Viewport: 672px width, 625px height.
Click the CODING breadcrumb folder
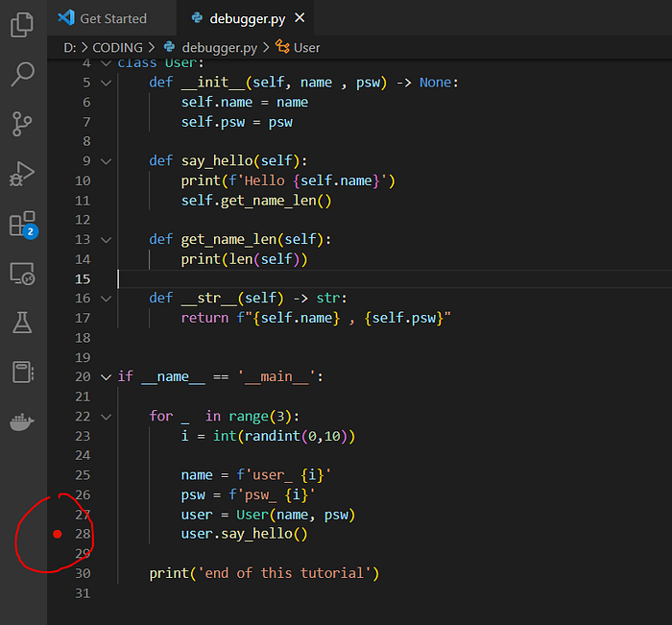117,48
